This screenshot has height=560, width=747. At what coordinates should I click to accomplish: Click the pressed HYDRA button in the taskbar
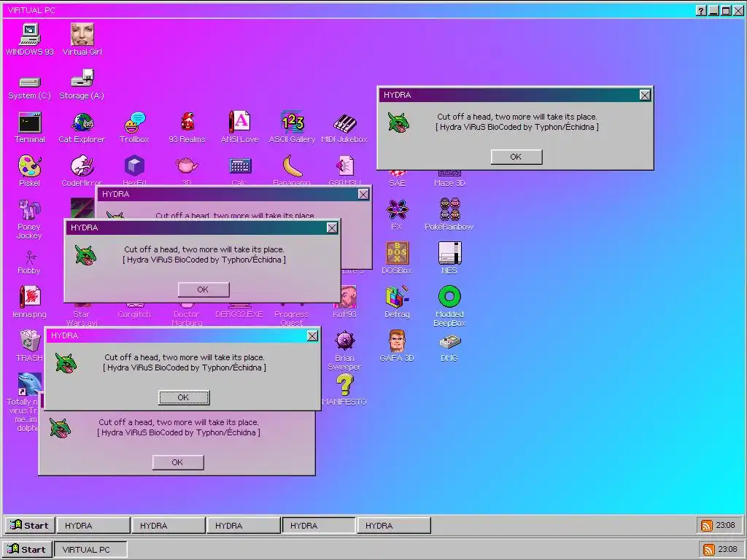[319, 525]
